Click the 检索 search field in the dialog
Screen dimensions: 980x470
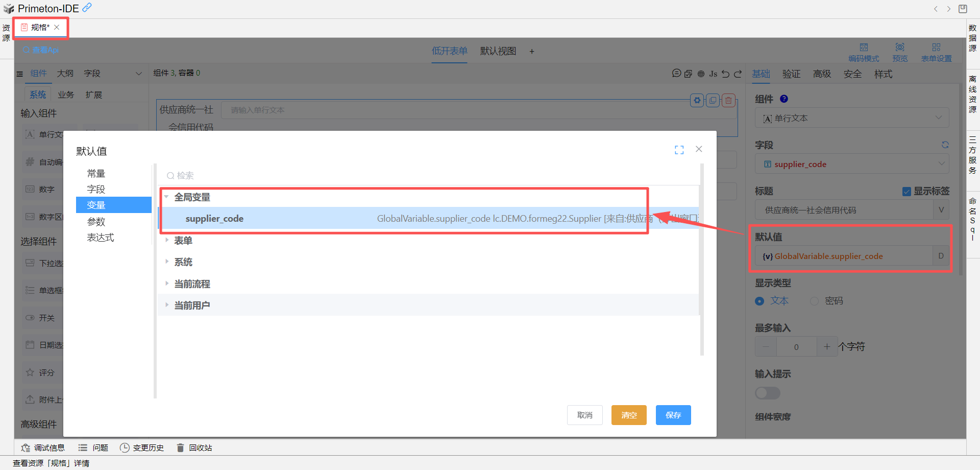coord(430,175)
